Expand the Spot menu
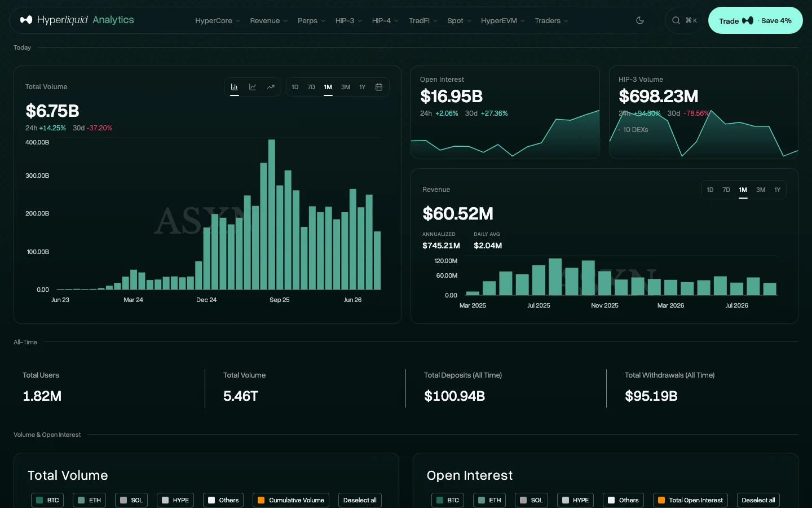This screenshot has width=812, height=508. 459,21
